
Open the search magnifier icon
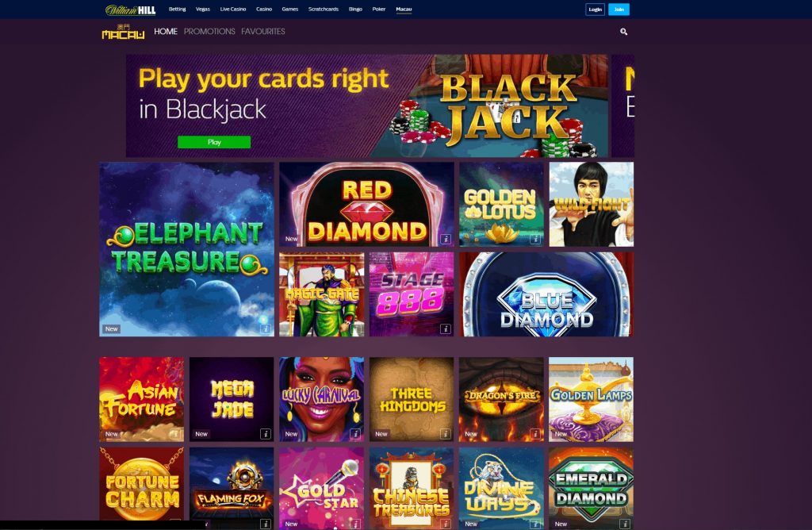click(623, 32)
